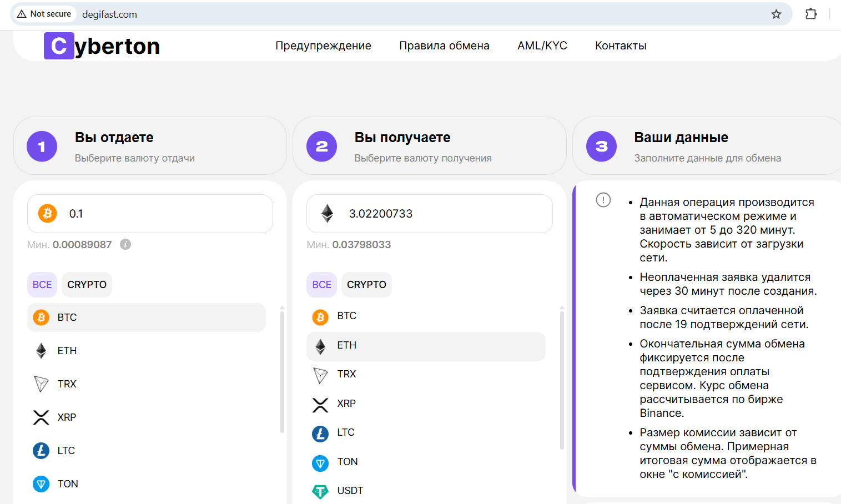Open the Предупреждение menu item
Viewport: 841px width, 504px height.
click(x=323, y=46)
